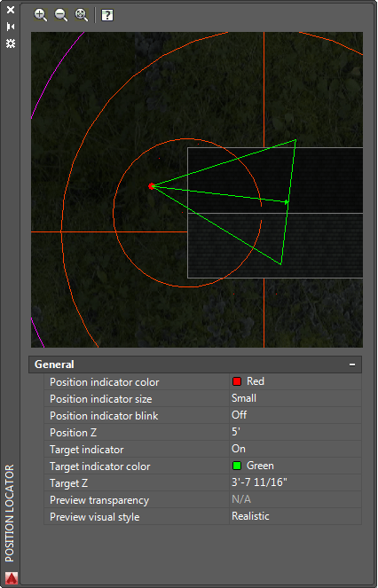
Task: Select the Position indicator size label
Action: coord(101,399)
